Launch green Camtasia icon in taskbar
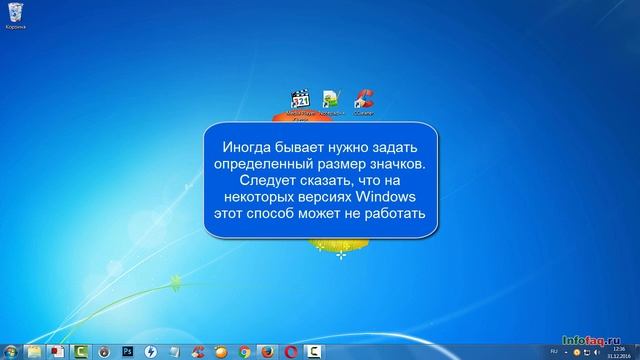Viewport: 640px width, 360px height. pyautogui.click(x=81, y=351)
